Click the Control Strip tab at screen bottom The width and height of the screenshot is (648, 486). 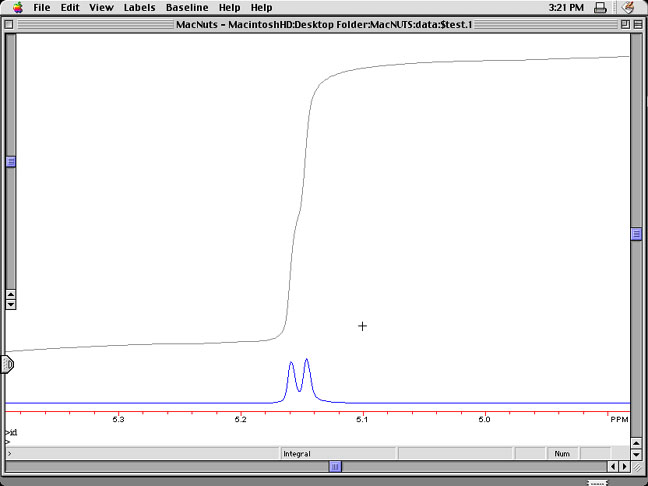tap(598, 482)
